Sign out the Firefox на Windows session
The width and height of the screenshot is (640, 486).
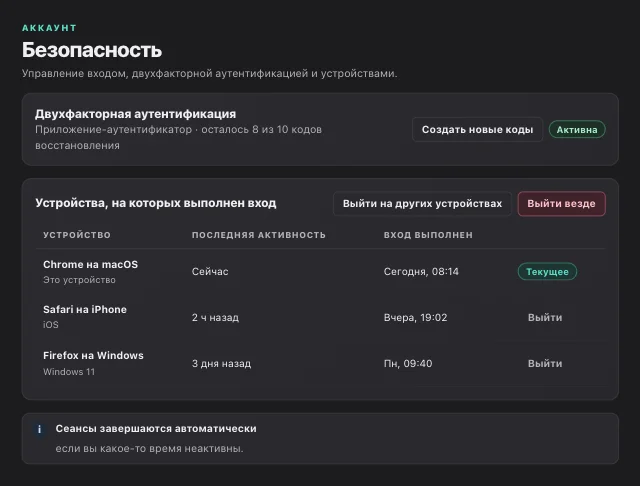(x=545, y=364)
